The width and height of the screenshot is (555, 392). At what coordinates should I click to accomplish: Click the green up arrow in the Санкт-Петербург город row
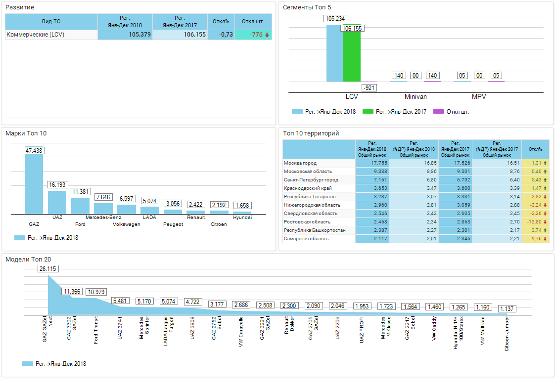(545, 180)
